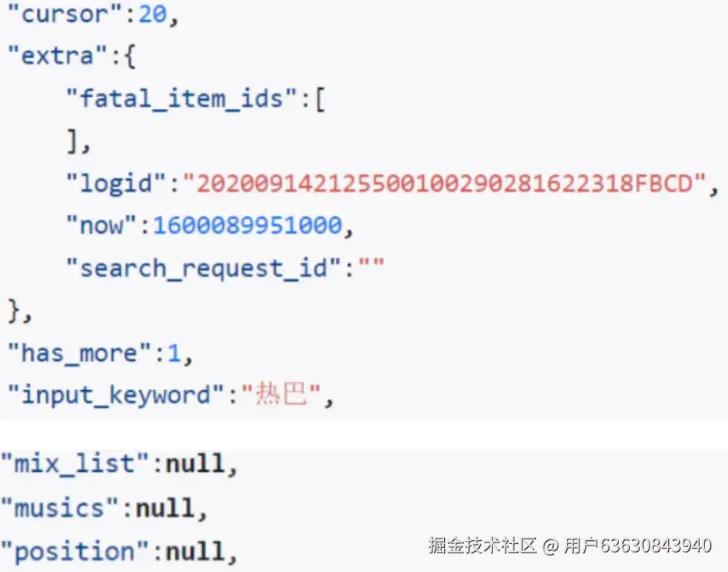Click the "mix_list" key

click(x=75, y=464)
